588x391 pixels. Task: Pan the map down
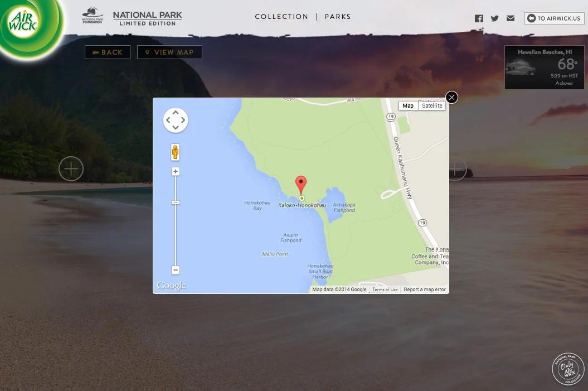[176, 128]
